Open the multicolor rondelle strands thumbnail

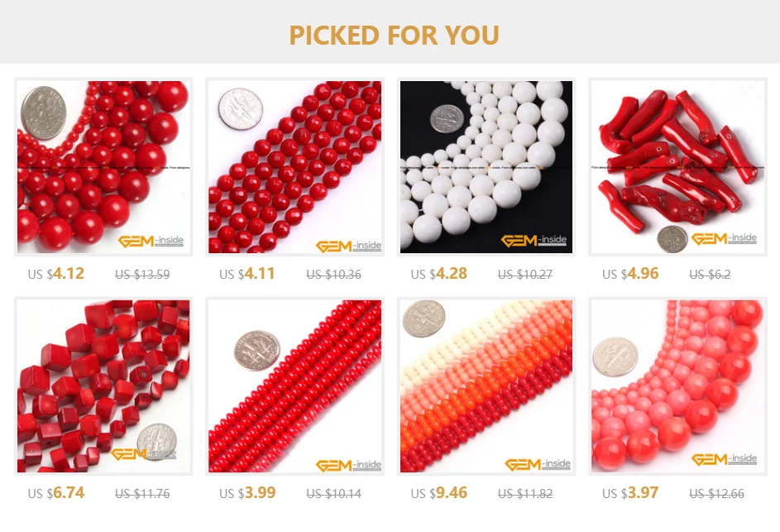[x=486, y=386]
